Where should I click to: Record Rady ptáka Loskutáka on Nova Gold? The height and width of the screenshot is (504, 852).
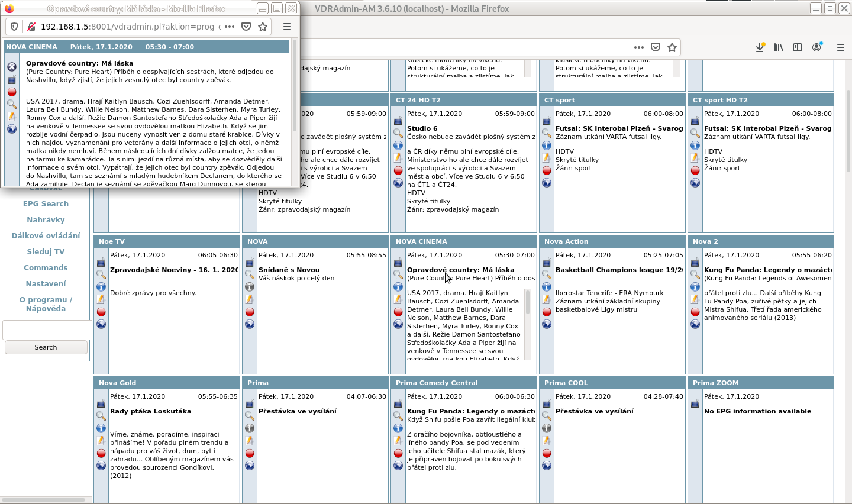coord(101,453)
